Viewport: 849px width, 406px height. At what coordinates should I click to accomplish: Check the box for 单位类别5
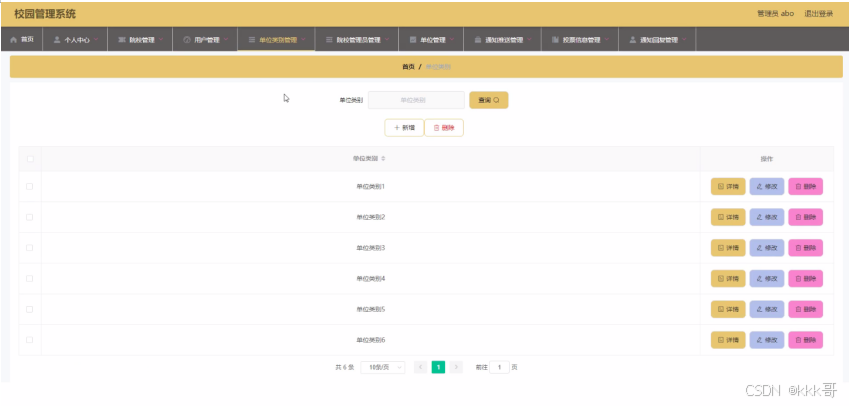[x=29, y=309]
